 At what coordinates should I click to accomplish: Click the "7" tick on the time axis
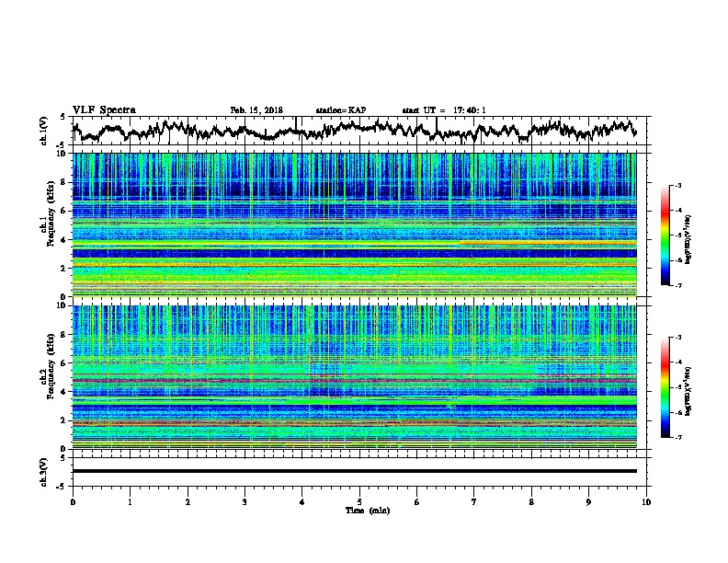pos(474,501)
